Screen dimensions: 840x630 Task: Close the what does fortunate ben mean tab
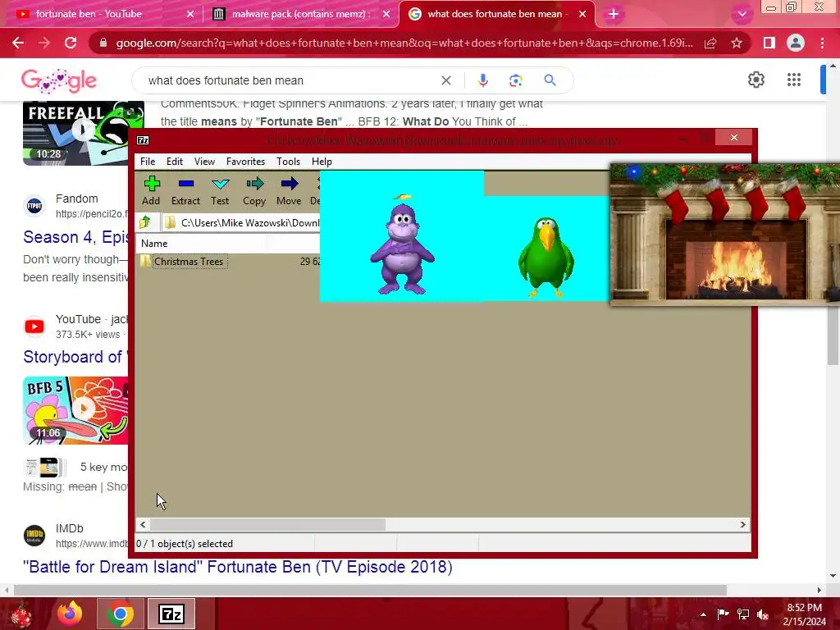click(x=582, y=14)
